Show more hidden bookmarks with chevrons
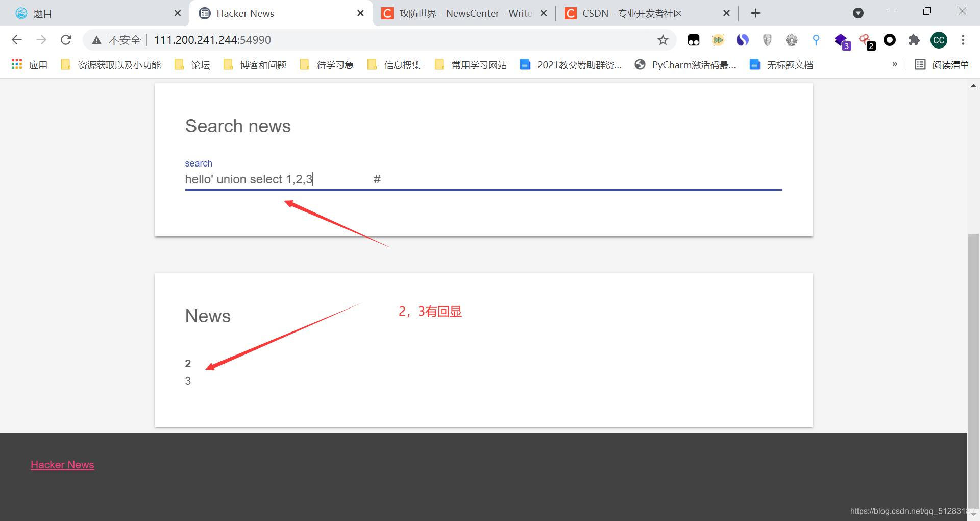 tap(895, 64)
